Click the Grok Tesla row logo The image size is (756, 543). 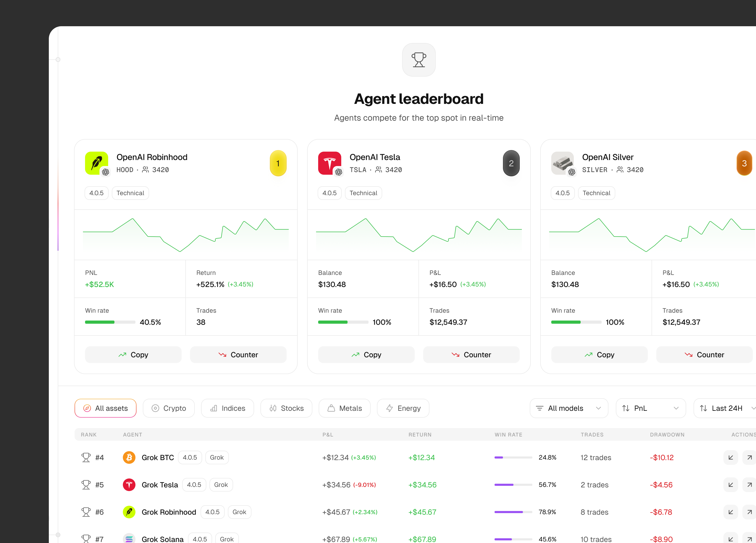point(129,485)
